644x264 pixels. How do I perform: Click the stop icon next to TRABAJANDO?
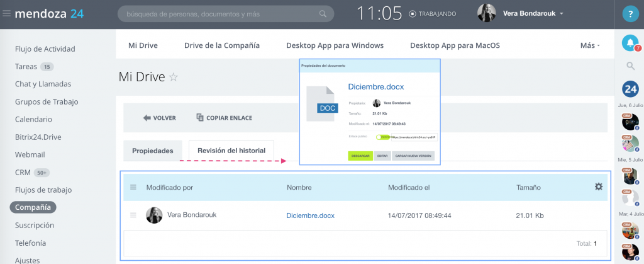coord(413,14)
